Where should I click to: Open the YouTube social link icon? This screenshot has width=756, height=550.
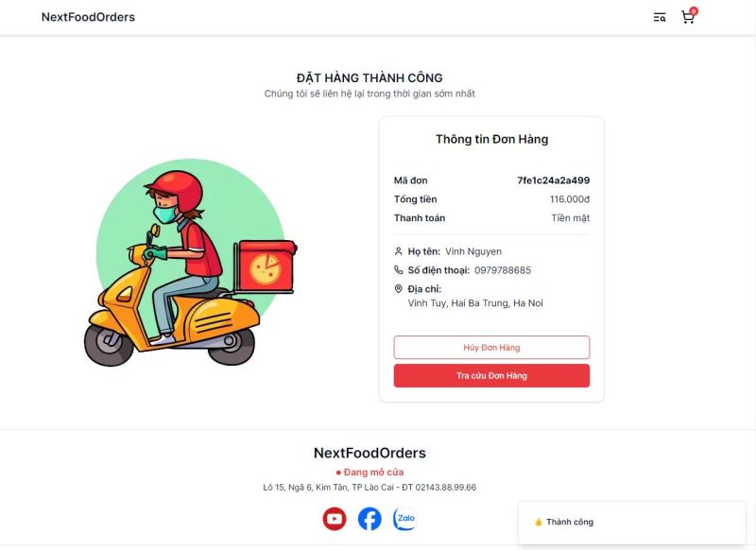pyautogui.click(x=335, y=519)
